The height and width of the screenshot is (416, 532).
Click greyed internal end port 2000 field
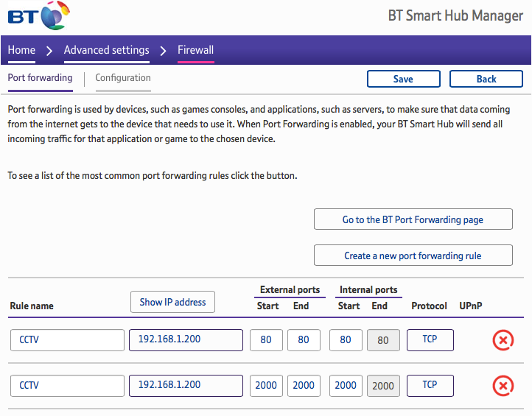pos(383,386)
